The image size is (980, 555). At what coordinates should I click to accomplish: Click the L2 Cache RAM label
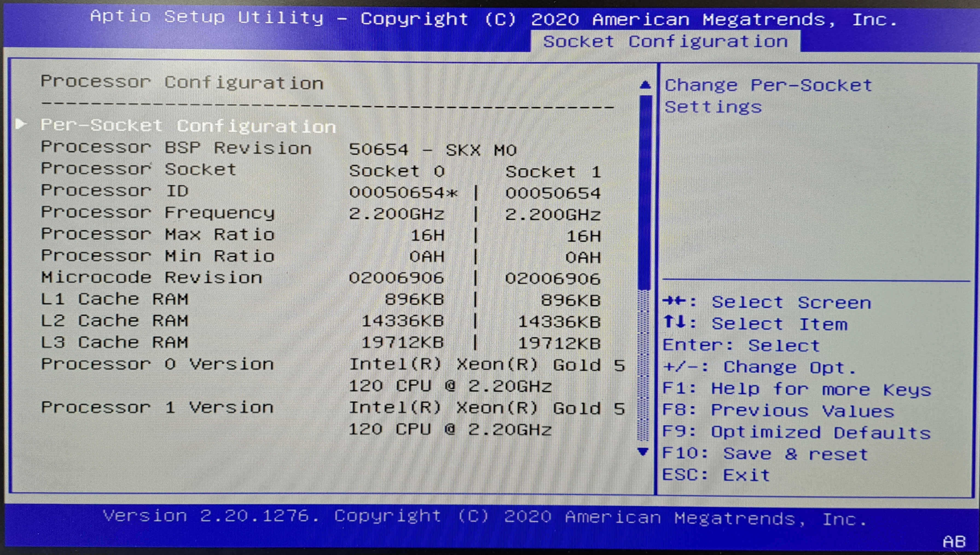(114, 321)
